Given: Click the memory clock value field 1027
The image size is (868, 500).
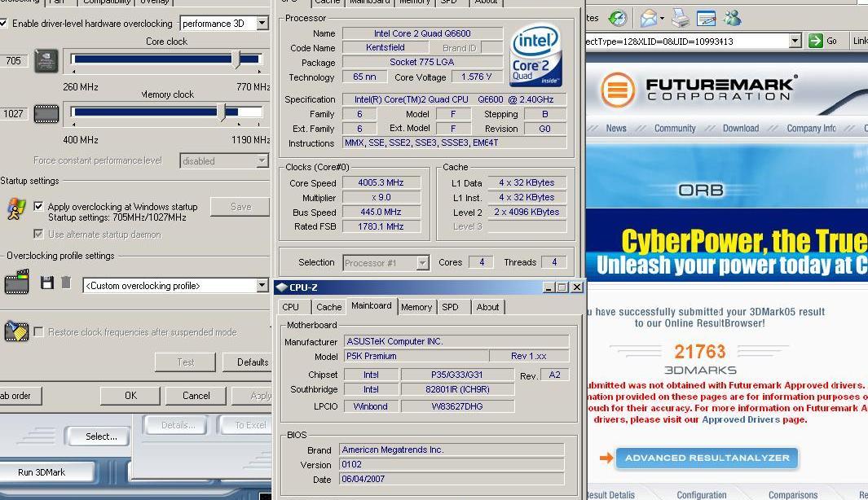Looking at the screenshot, I should (13, 114).
